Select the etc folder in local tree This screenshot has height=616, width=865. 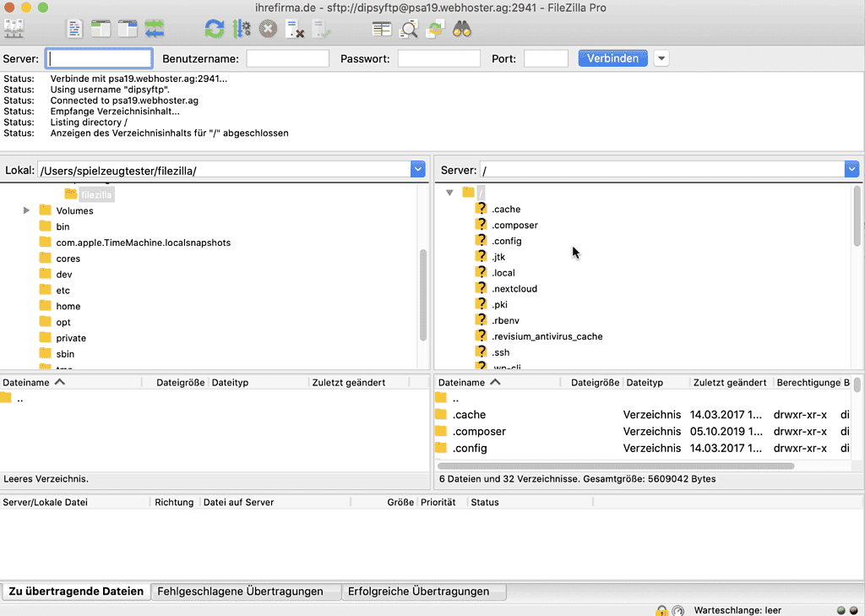click(63, 291)
